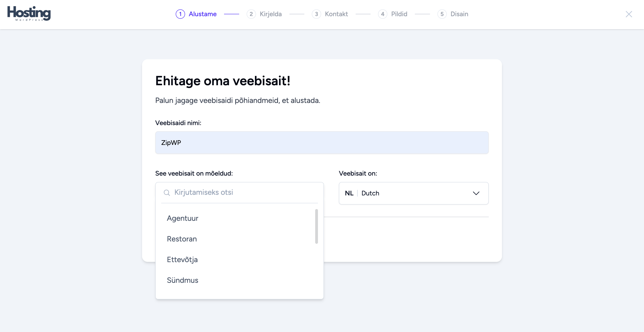
Task: Click the dropdown list scrollbar
Action: [316, 227]
